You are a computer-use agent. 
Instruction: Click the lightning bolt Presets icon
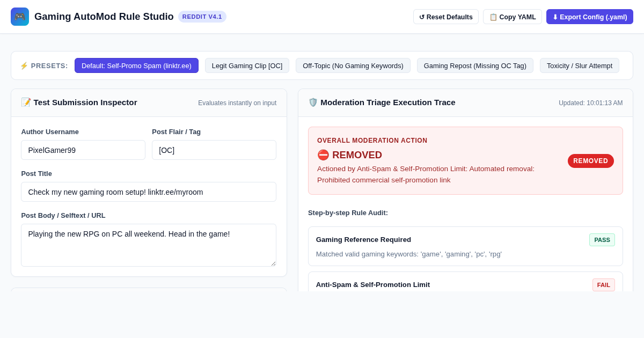coord(24,65)
